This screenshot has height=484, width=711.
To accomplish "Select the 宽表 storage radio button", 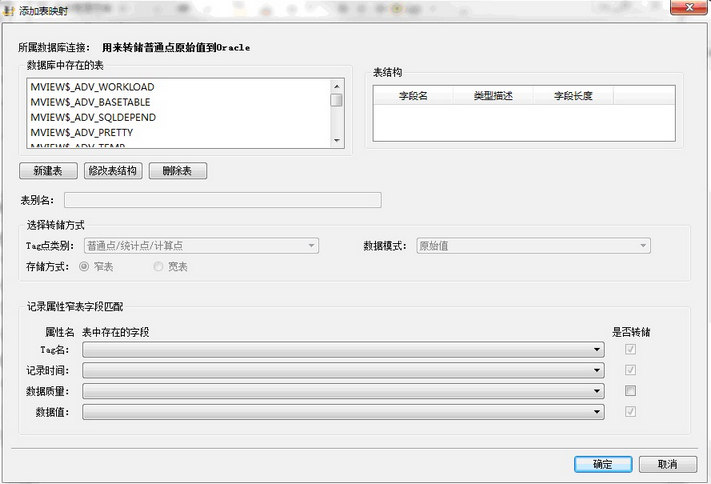I will (x=158, y=266).
